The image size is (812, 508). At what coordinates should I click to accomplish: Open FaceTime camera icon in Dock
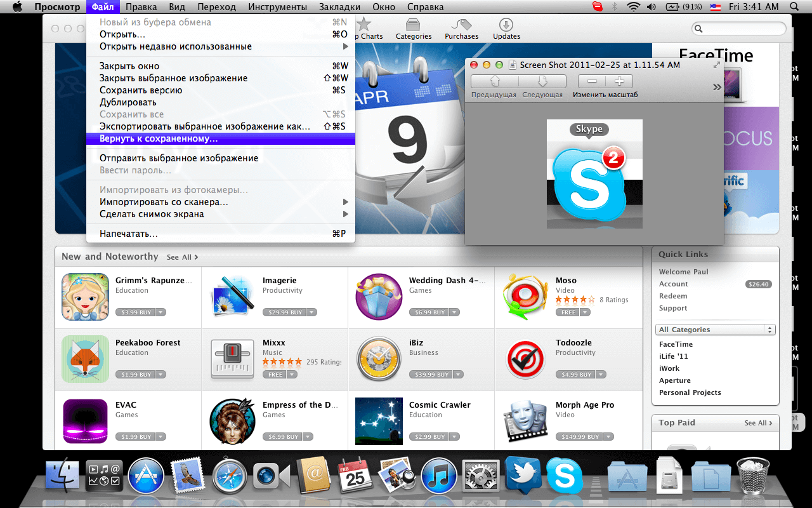click(272, 477)
